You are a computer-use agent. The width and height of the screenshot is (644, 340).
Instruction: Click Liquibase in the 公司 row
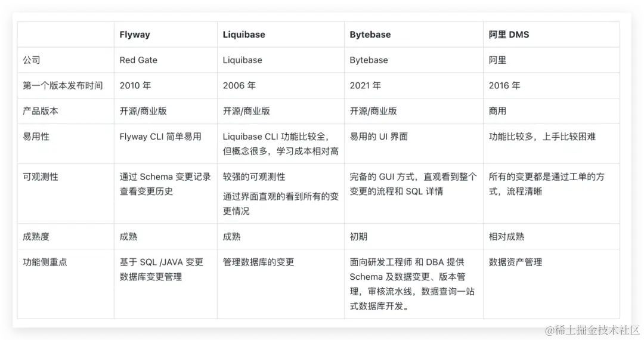pyautogui.click(x=242, y=60)
